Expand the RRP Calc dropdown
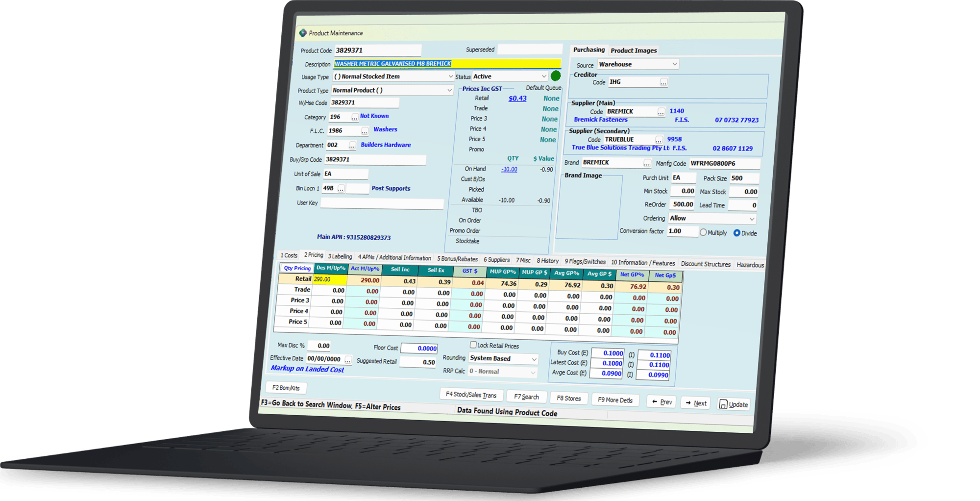980x501 pixels. [x=533, y=373]
